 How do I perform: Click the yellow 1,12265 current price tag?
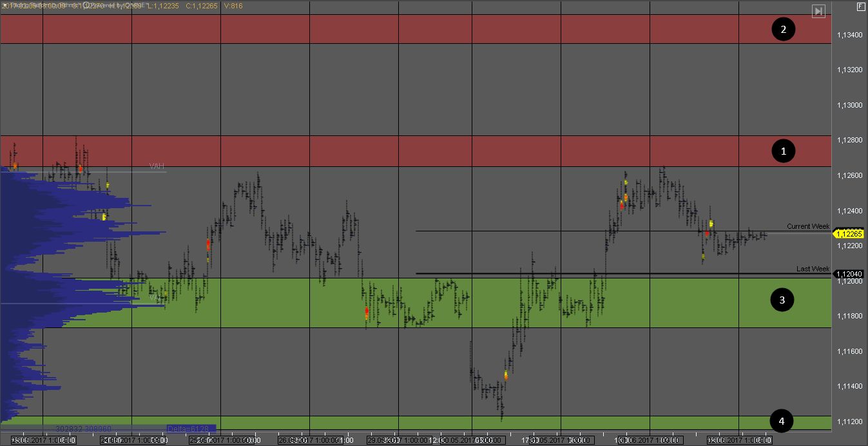(849, 233)
